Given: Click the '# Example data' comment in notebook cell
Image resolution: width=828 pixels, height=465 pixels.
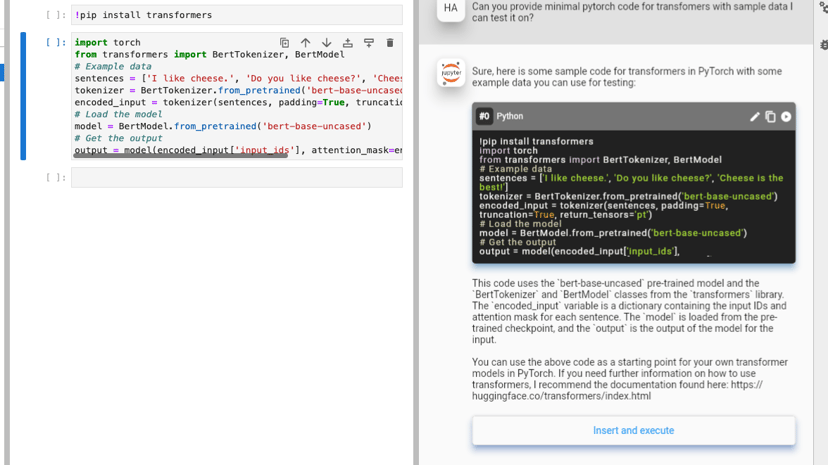Looking at the screenshot, I should [x=113, y=67].
